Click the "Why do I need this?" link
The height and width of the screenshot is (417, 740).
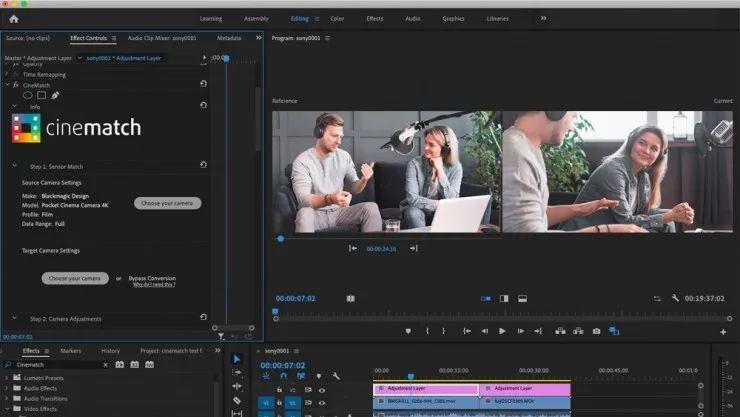(155, 285)
